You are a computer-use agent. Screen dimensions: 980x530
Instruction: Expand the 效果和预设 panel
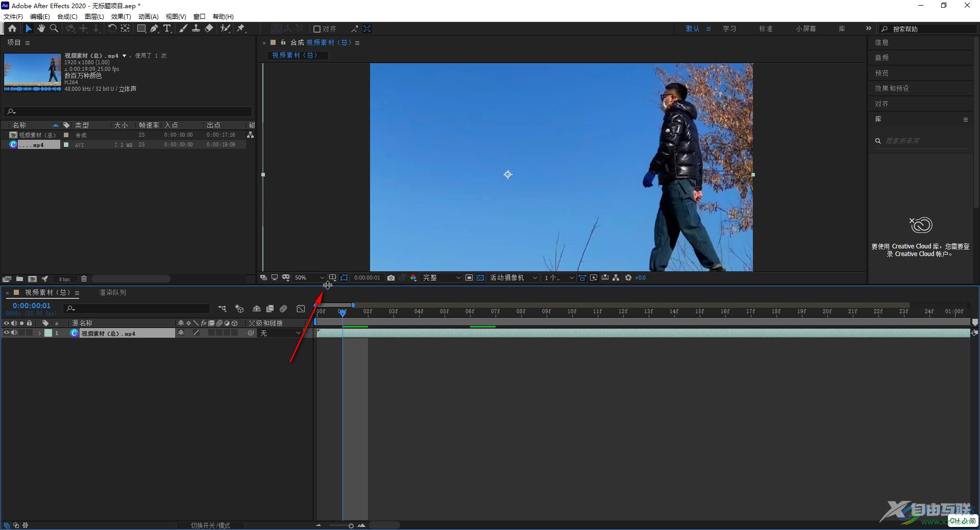click(x=892, y=88)
